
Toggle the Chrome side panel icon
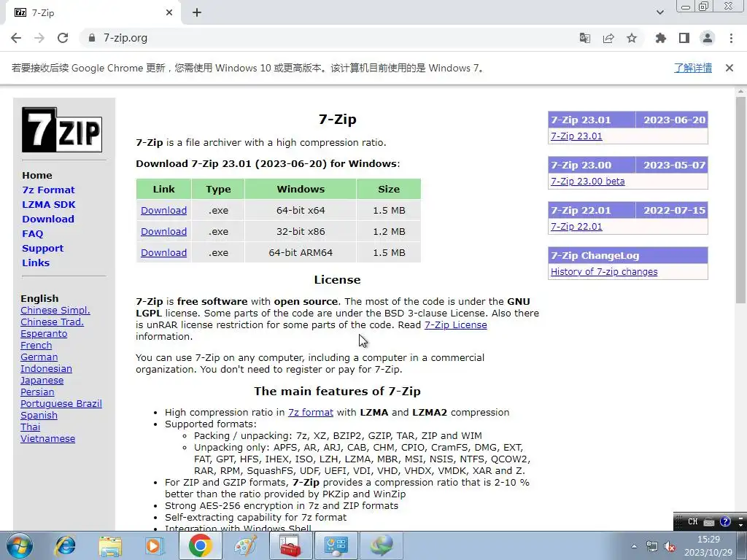click(x=684, y=38)
